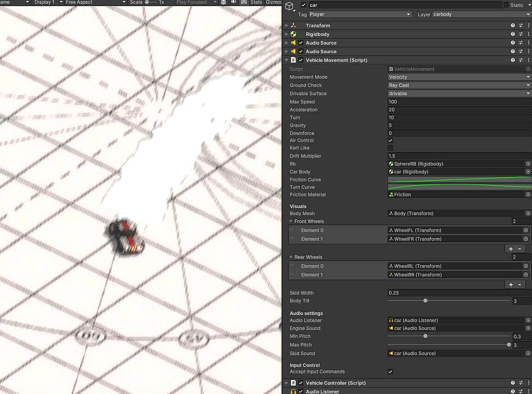The height and width of the screenshot is (394, 532).
Task: Toggle the Air Control checkbox
Action: [x=391, y=141]
